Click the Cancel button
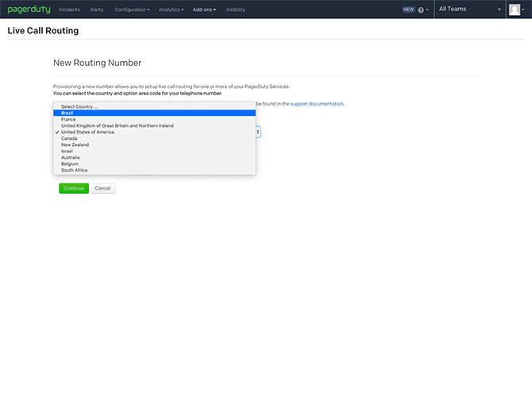The height and width of the screenshot is (397, 532). (x=102, y=188)
